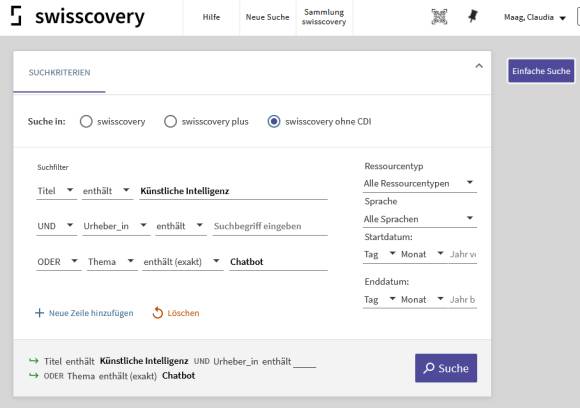
Task: Open the UND boolean operator dropdown
Action: pos(56,226)
